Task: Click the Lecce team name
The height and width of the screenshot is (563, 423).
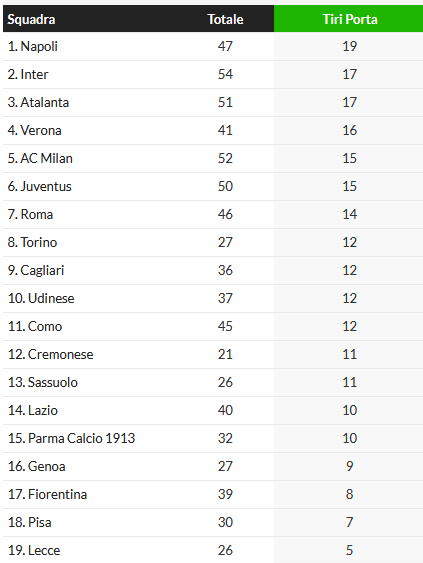Action: click(x=44, y=550)
